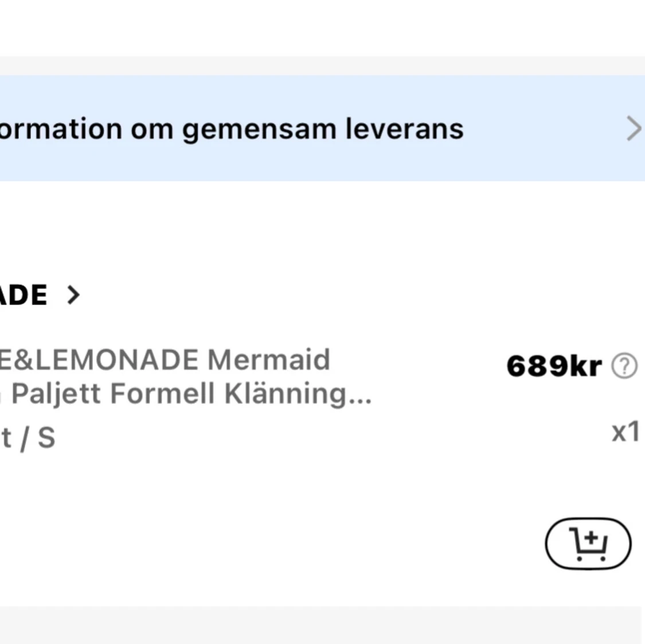Click the blue information banner background
This screenshot has height=644, width=645.
pos(321,128)
